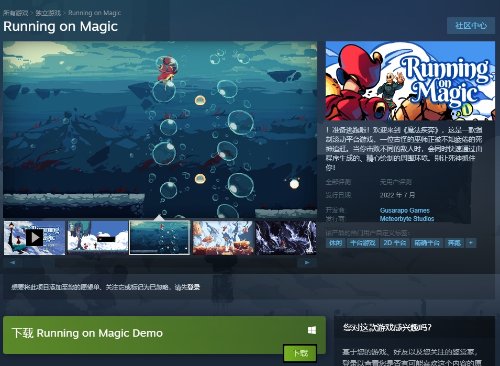Go to 所有游戏 breadcrumb link
The width and height of the screenshot is (500, 366).
16,13
